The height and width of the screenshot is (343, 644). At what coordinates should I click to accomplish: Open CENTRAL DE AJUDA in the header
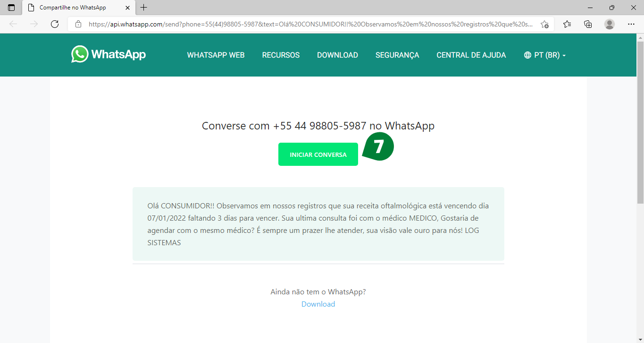(x=471, y=55)
